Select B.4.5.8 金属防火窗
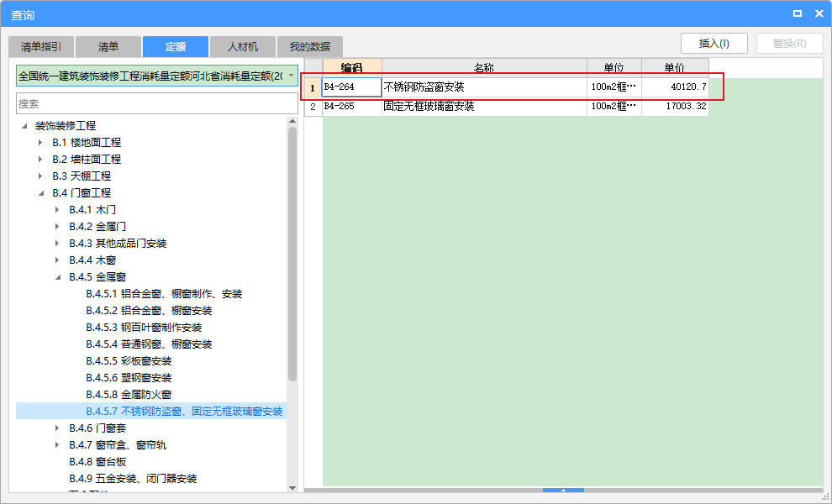Viewport: 832px width, 504px height. [129, 395]
